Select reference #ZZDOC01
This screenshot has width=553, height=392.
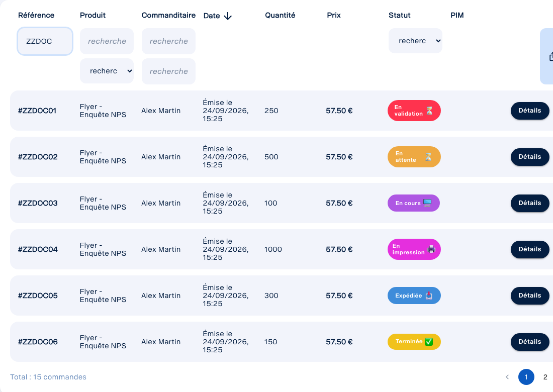37,111
